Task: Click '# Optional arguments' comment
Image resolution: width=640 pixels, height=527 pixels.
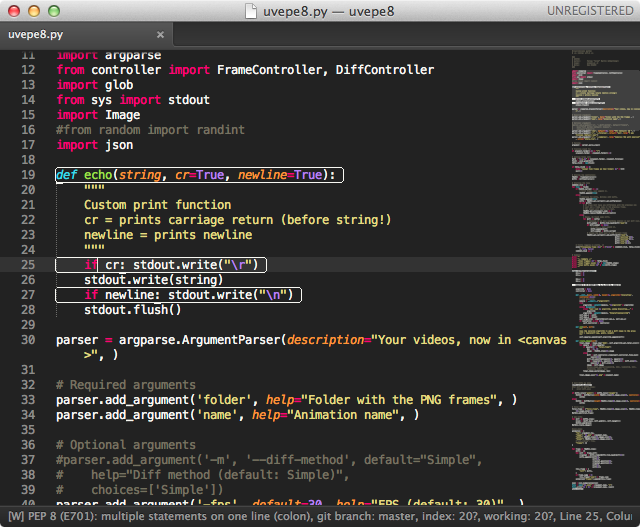Action: pos(126,445)
